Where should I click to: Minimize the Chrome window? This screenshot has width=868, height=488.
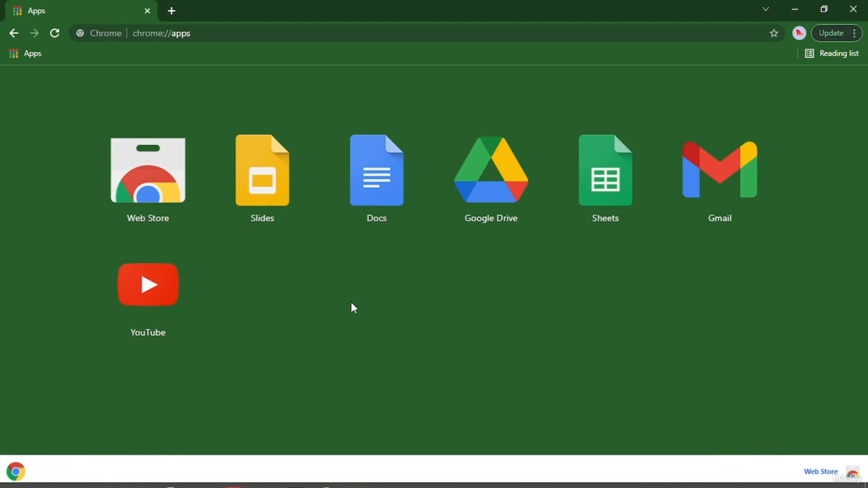[x=795, y=9]
